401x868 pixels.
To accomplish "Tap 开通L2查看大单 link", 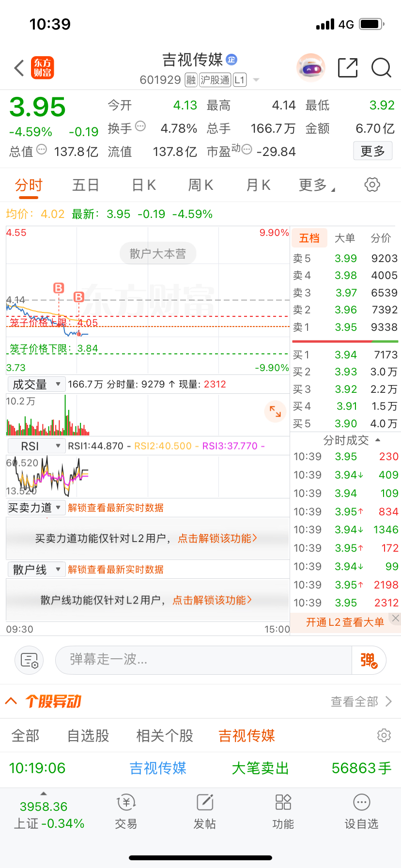I will click(x=345, y=622).
